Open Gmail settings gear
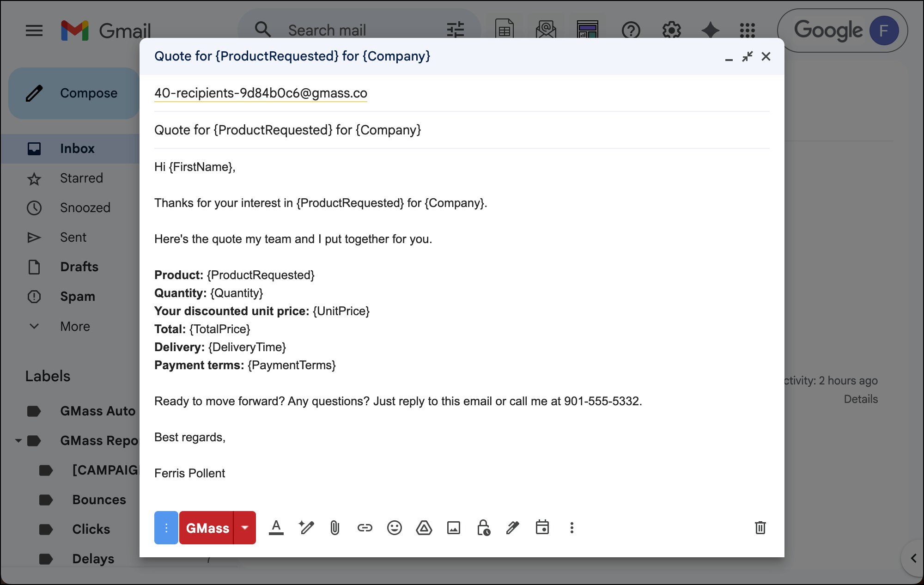Screen dimensions: 924x585 pos(671,30)
